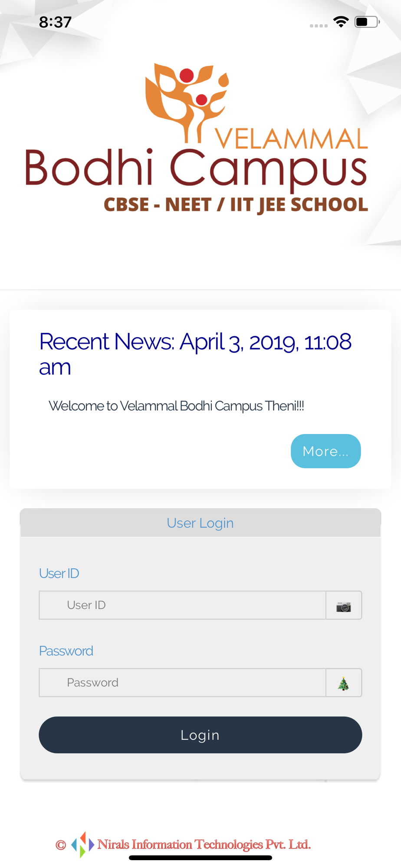Tap the User Login header
The image size is (401, 868).
200,523
